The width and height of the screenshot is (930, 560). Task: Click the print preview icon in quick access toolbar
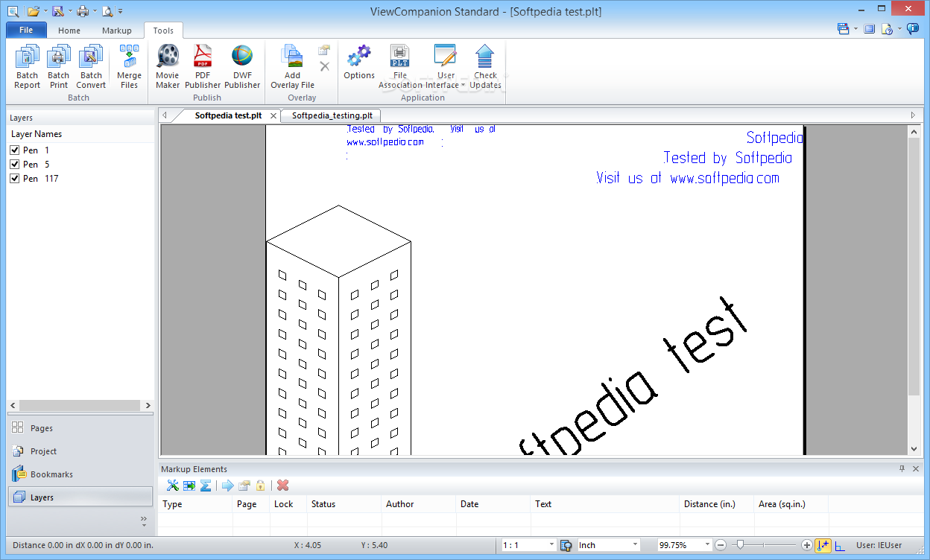pos(107,10)
